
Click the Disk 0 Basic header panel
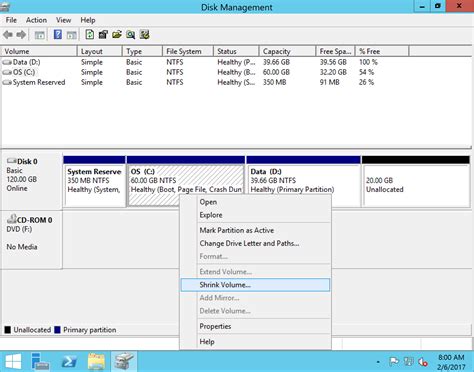pos(31,181)
